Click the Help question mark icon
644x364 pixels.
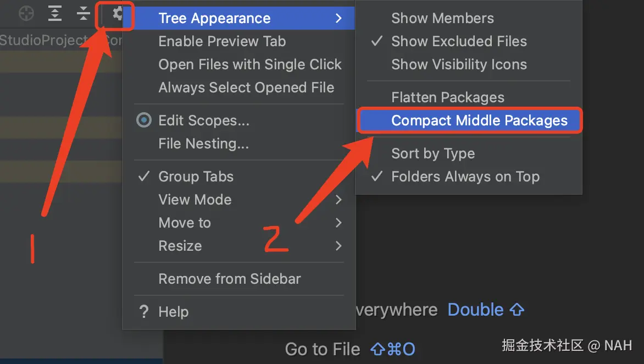[144, 312]
